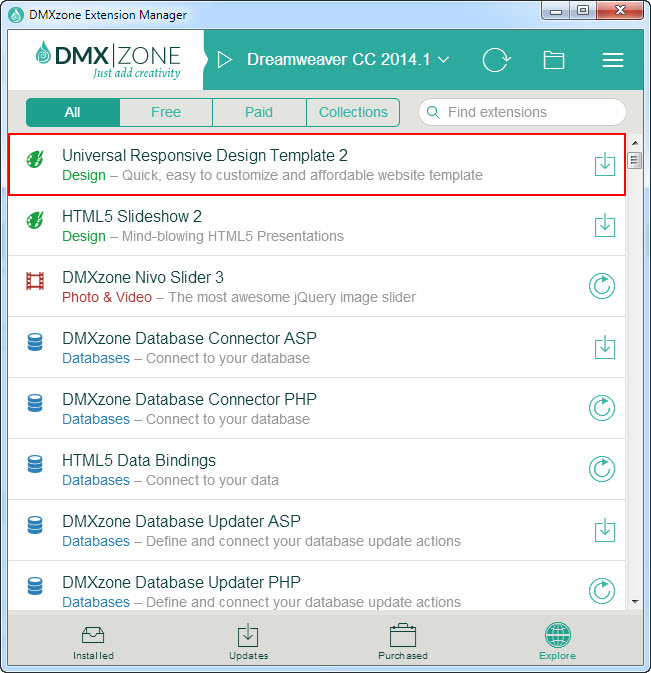Switch to the Paid tab
Image resolution: width=651 pixels, height=673 pixels.
click(x=259, y=112)
